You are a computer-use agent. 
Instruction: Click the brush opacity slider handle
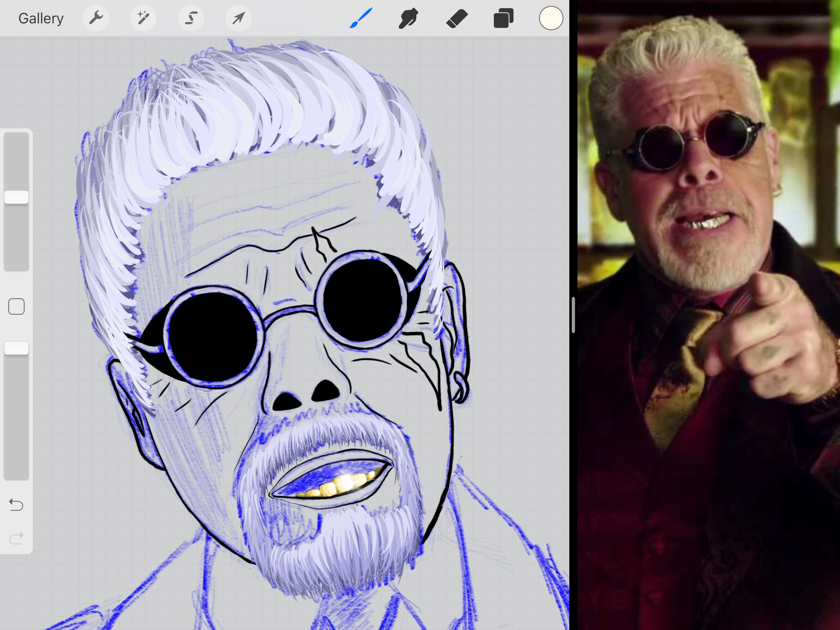pyautogui.click(x=16, y=348)
